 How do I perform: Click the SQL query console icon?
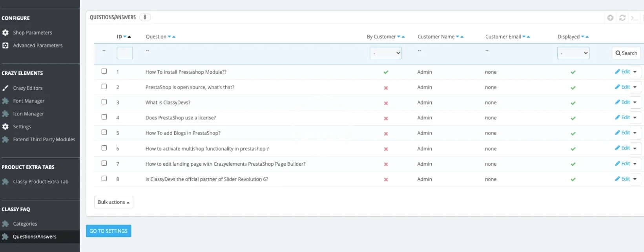click(x=634, y=18)
